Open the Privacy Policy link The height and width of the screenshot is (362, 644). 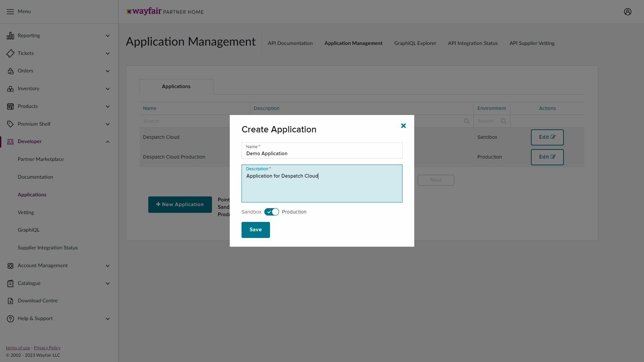47,348
